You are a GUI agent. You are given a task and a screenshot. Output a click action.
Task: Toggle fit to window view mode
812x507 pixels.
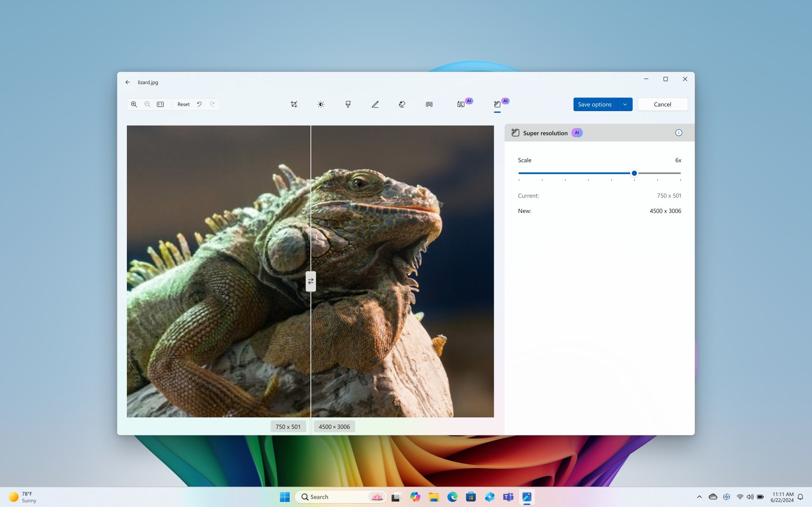tap(161, 104)
